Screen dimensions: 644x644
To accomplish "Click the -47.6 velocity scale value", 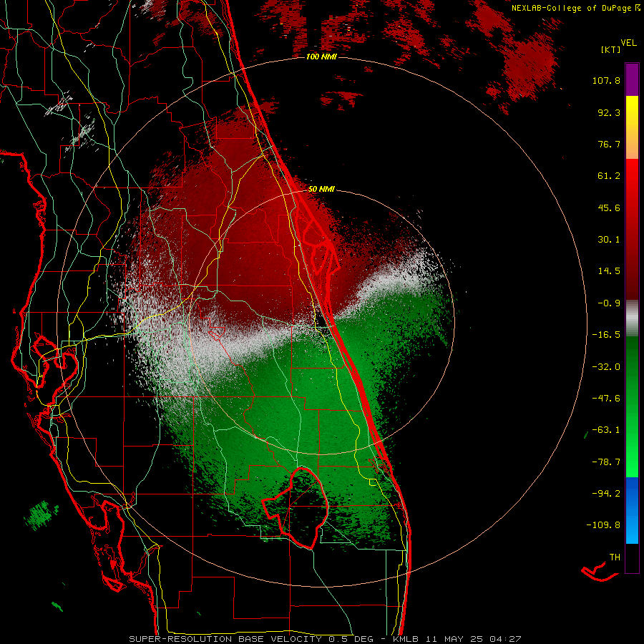I will pyautogui.click(x=606, y=399).
